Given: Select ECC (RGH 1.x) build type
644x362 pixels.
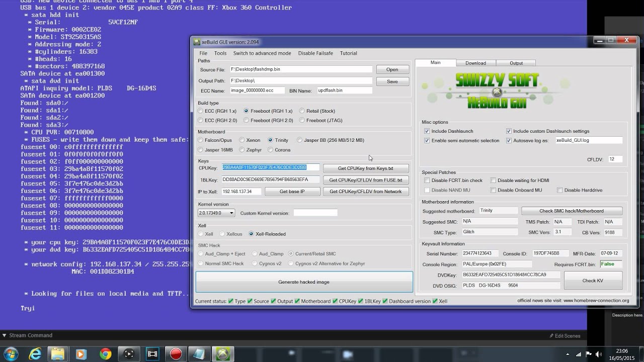Looking at the screenshot, I should point(217,111).
